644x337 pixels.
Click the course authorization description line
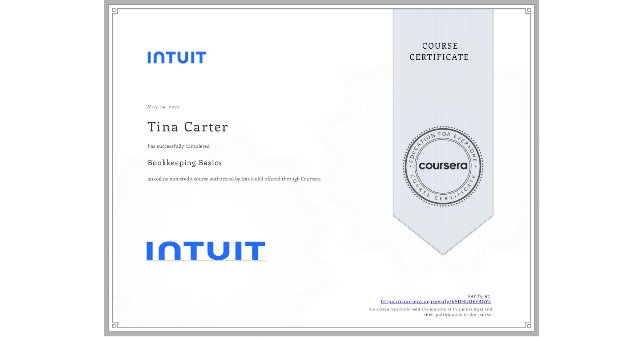(234, 179)
